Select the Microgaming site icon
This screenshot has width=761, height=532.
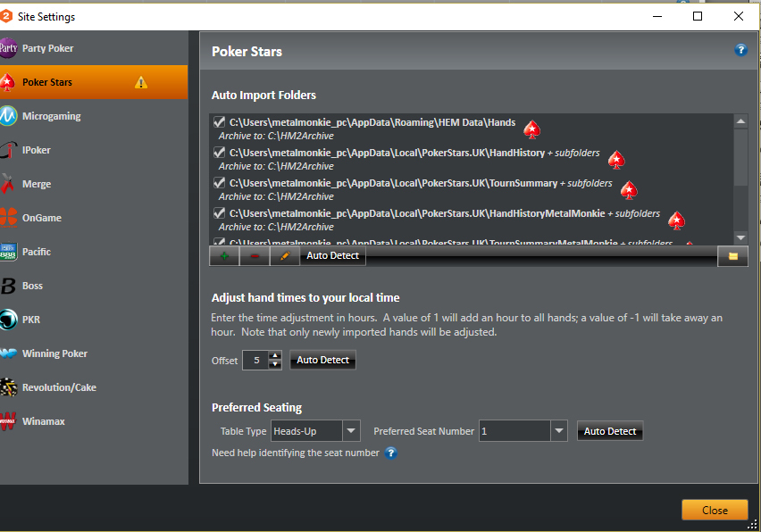pyautogui.click(x=8, y=116)
